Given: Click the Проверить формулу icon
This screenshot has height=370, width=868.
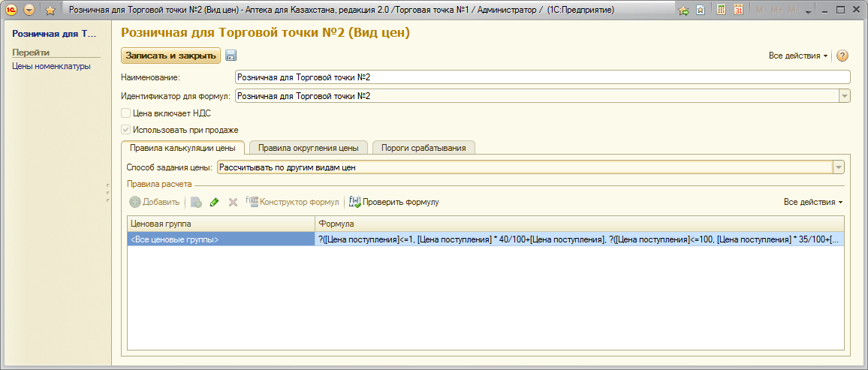Looking at the screenshot, I should click(x=355, y=202).
